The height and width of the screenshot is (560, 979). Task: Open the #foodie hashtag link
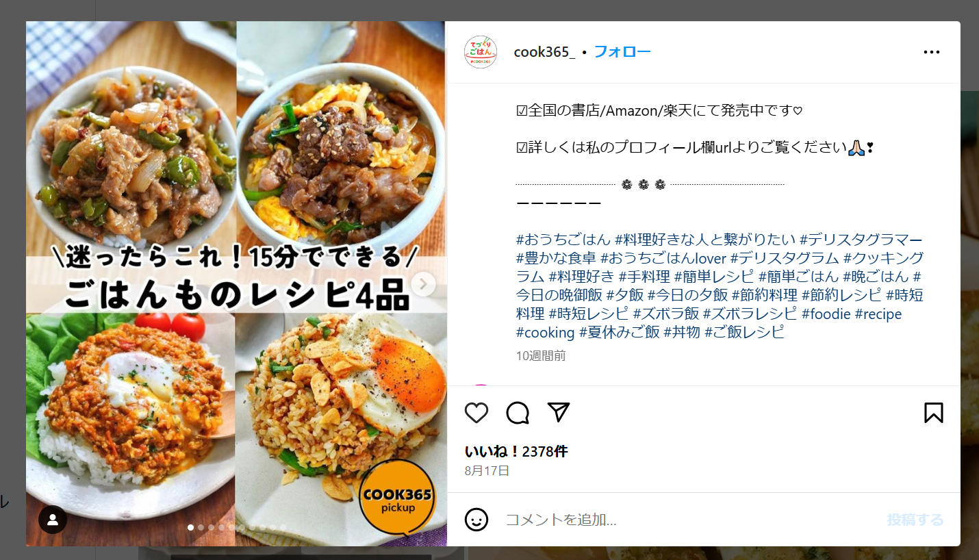pos(826,314)
